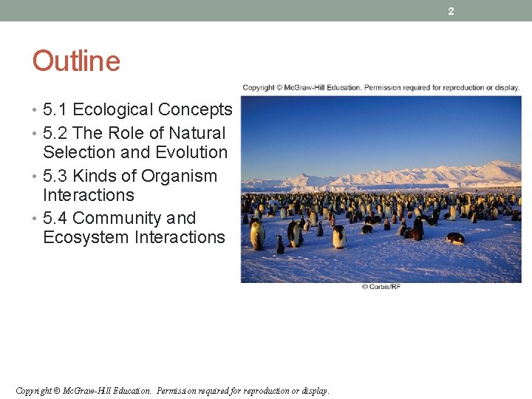Click the slide number 2
532x399 pixels.
(x=451, y=11)
